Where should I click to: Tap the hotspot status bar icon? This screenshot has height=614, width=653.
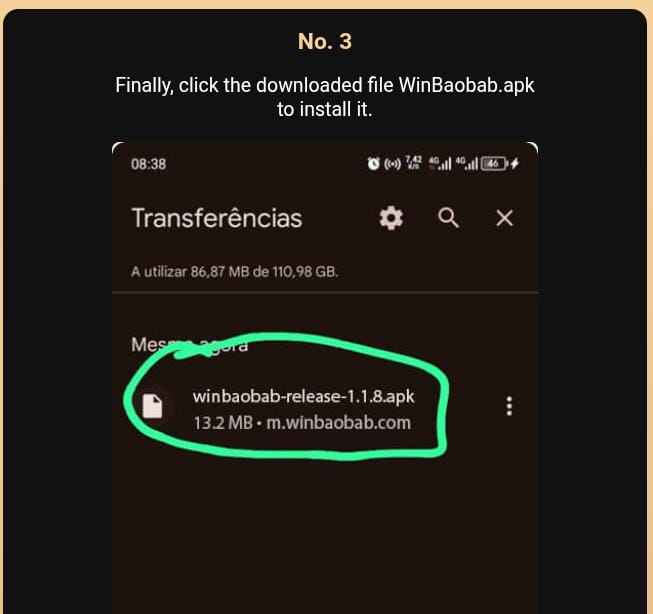(x=392, y=164)
